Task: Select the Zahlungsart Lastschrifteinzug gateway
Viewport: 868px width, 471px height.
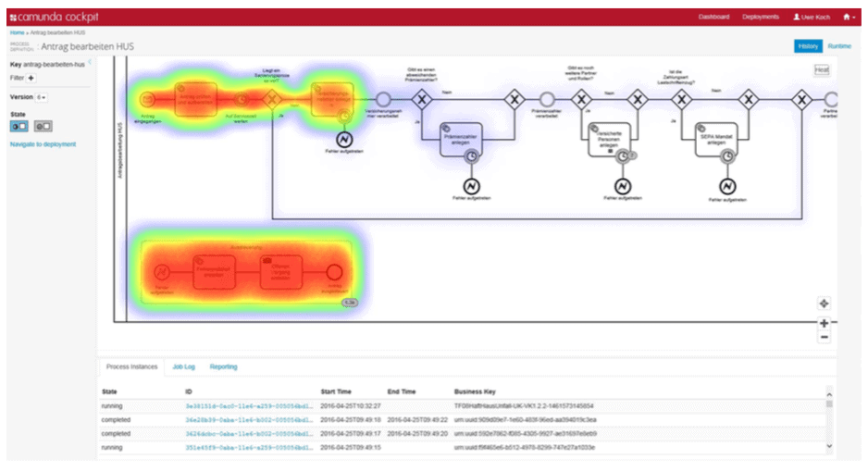Action: point(682,100)
